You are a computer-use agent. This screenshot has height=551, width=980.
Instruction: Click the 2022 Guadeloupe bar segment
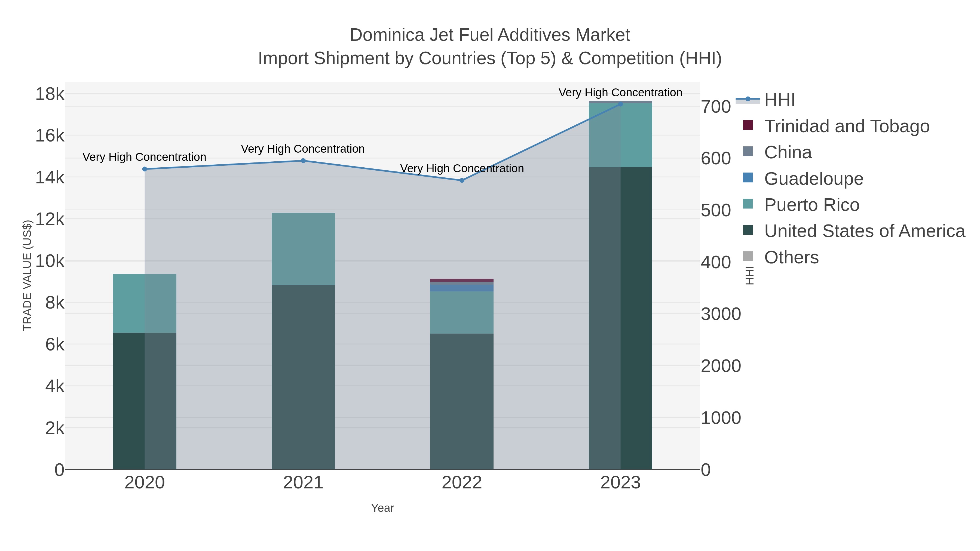coord(462,288)
